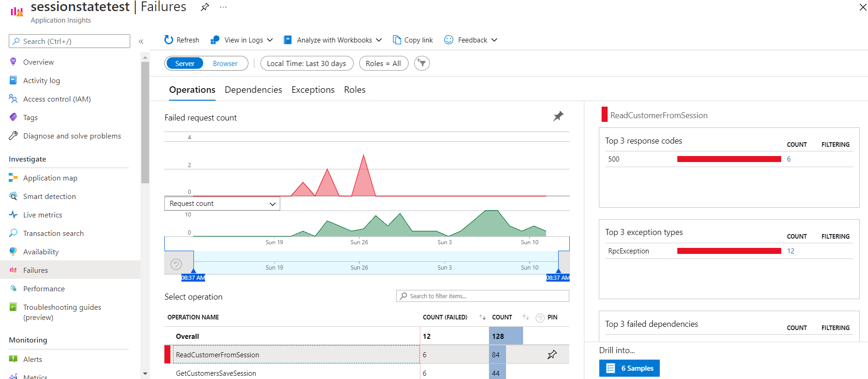Open the Request count metric dropdown
This screenshot has height=379, width=868.
pyautogui.click(x=222, y=204)
